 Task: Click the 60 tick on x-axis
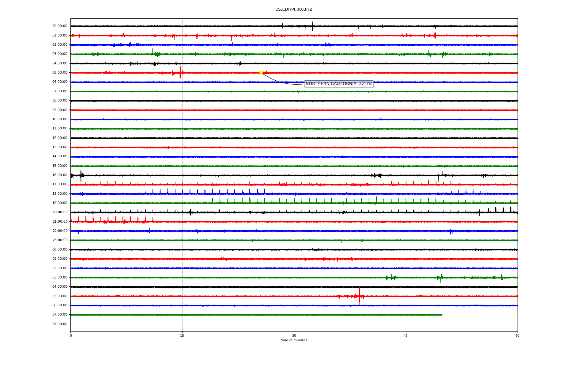point(517,335)
